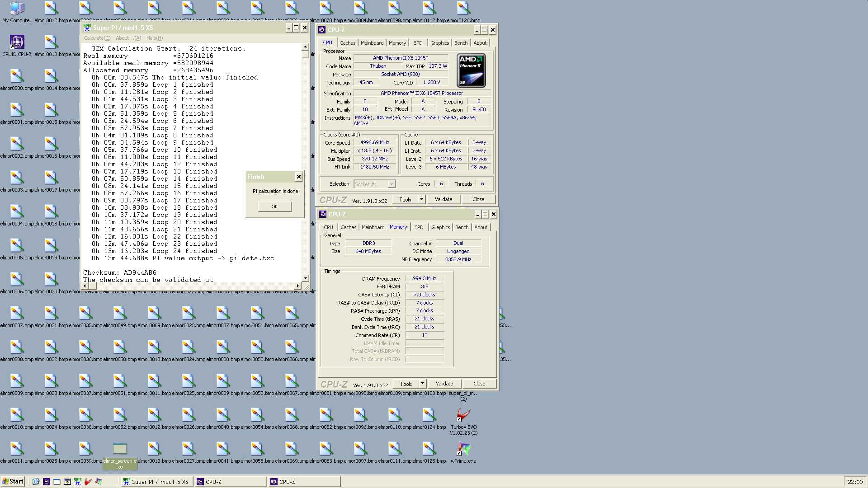Switch to first CPU-Z taskbar button
The width and height of the screenshot is (868, 488).
pos(231,482)
